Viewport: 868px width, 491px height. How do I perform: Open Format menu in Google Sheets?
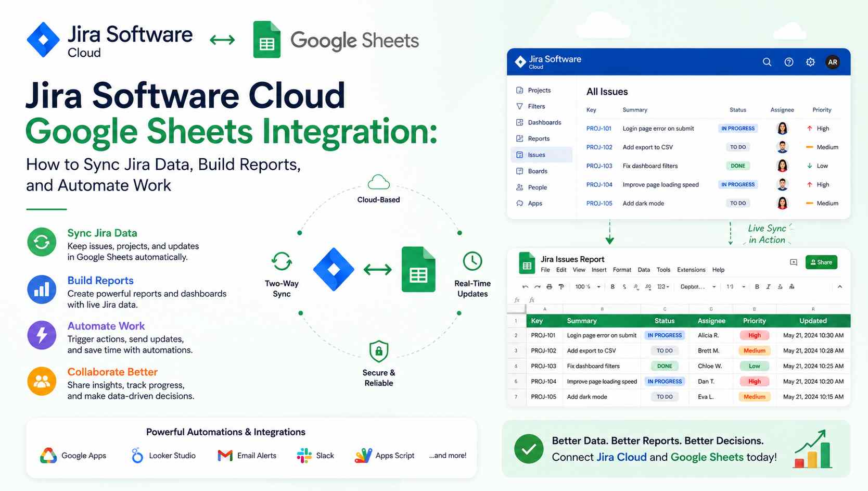click(x=622, y=270)
